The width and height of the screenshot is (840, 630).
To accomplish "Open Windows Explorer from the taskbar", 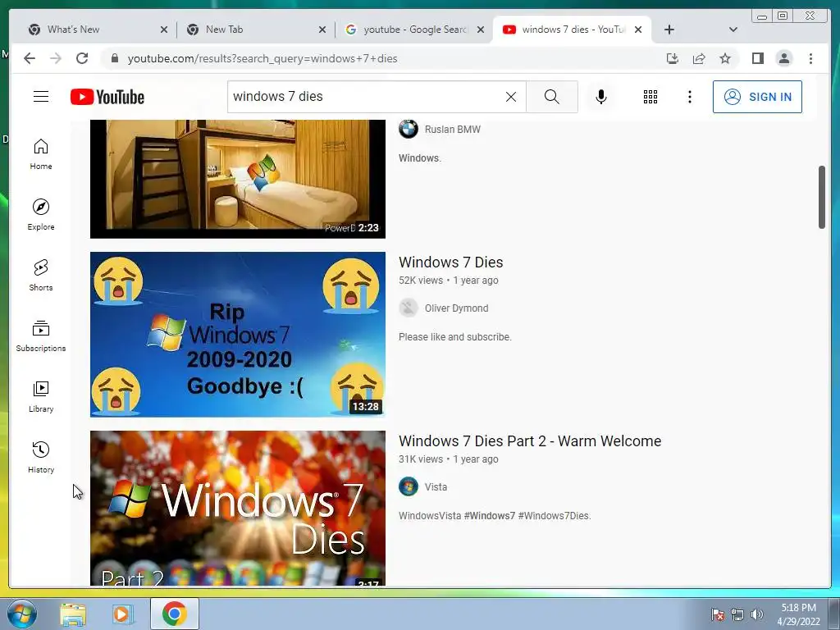I will (73, 614).
